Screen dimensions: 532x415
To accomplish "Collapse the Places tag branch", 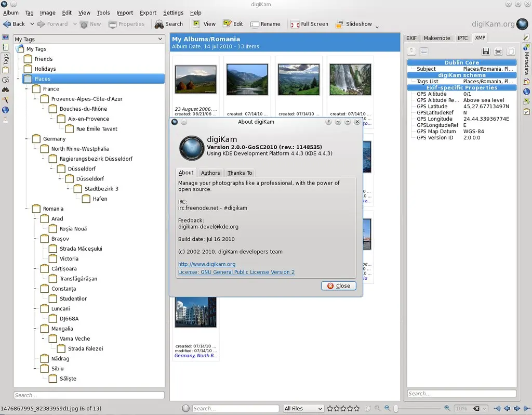I will point(18,79).
